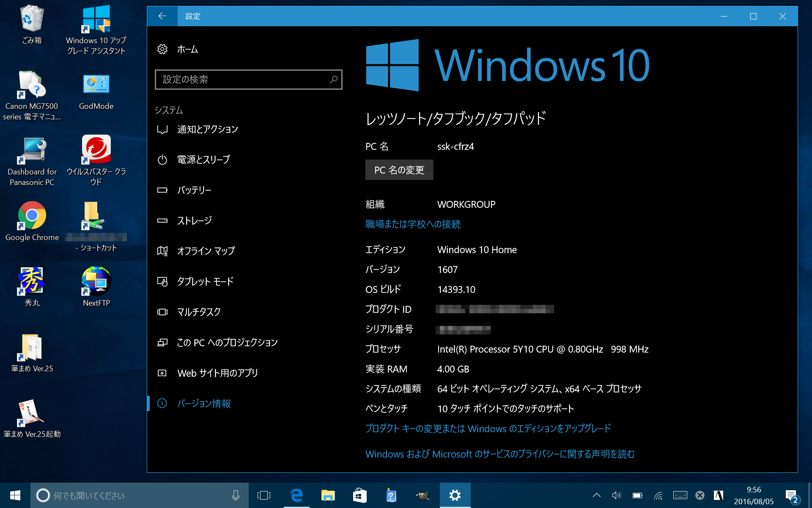Open the Action Center notifications icon
Viewport: 812px width, 508px height.
pos(792,496)
